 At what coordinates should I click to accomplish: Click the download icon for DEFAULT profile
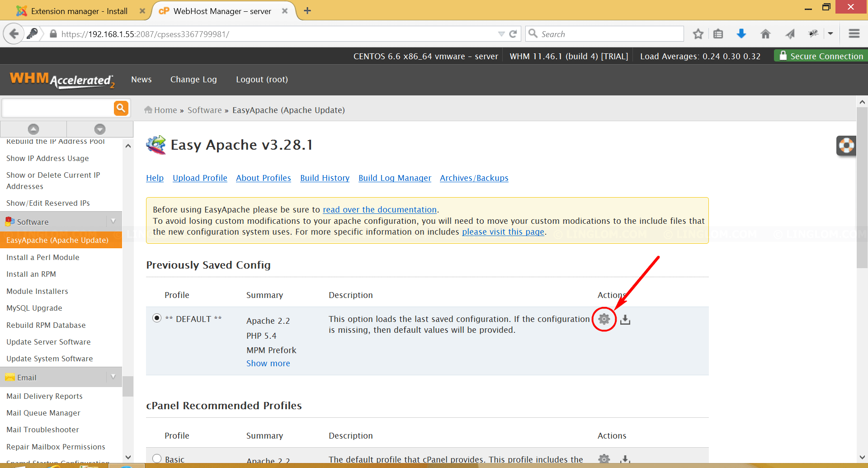point(625,319)
